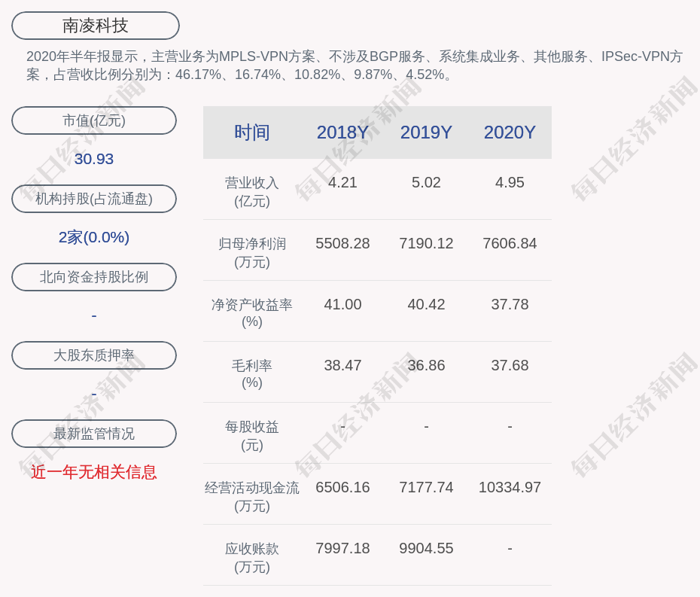
Task: Click the 南凌科技 company name pill
Action: point(95,26)
